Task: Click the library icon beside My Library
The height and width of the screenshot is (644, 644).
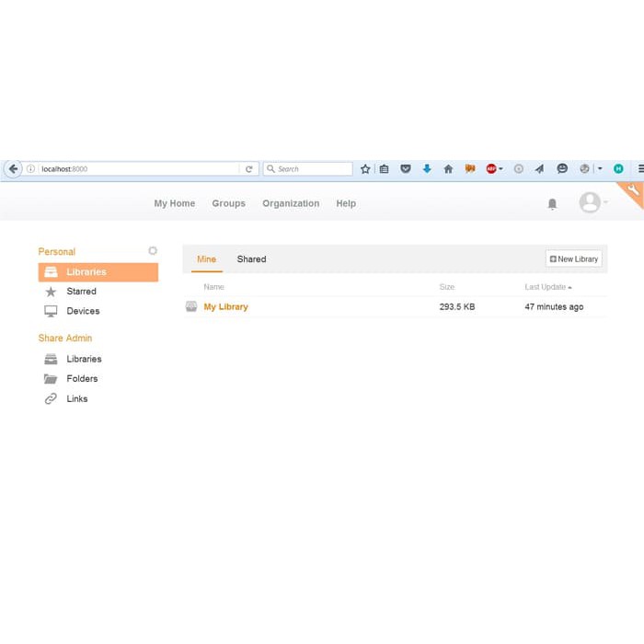Action: coord(191,306)
